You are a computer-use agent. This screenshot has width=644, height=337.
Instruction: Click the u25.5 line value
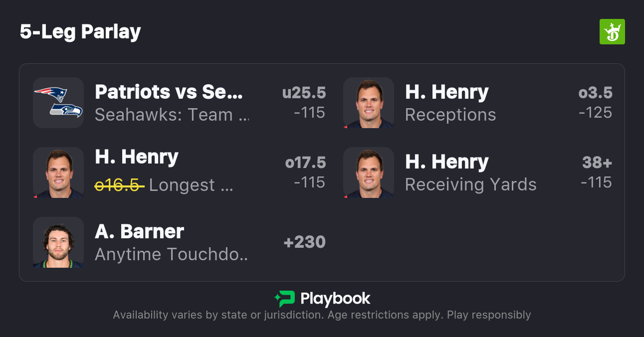(304, 93)
